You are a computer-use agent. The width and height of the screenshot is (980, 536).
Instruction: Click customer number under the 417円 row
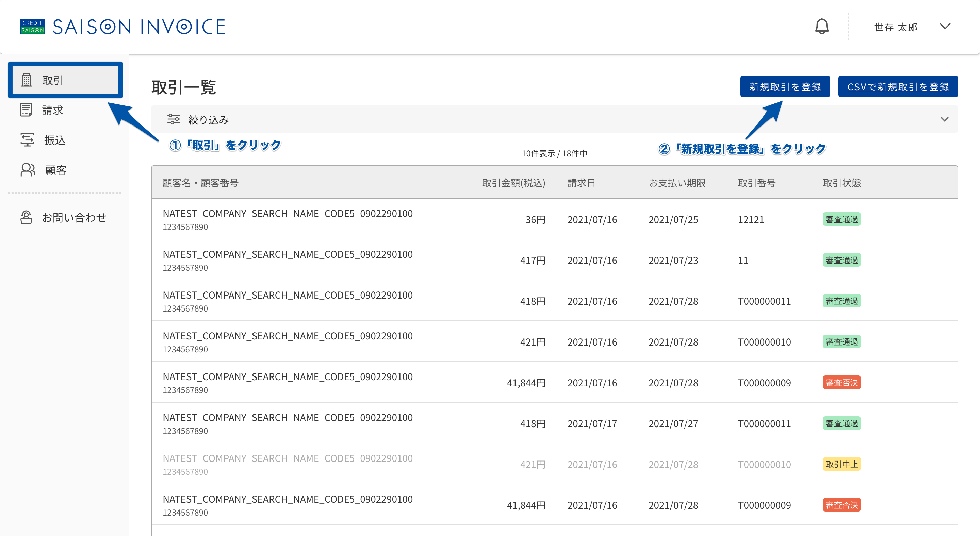click(185, 268)
